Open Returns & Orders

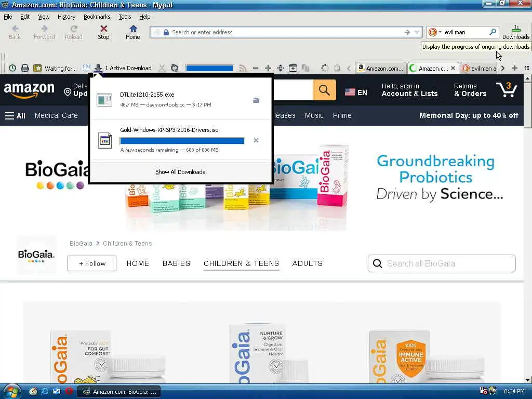(470, 90)
